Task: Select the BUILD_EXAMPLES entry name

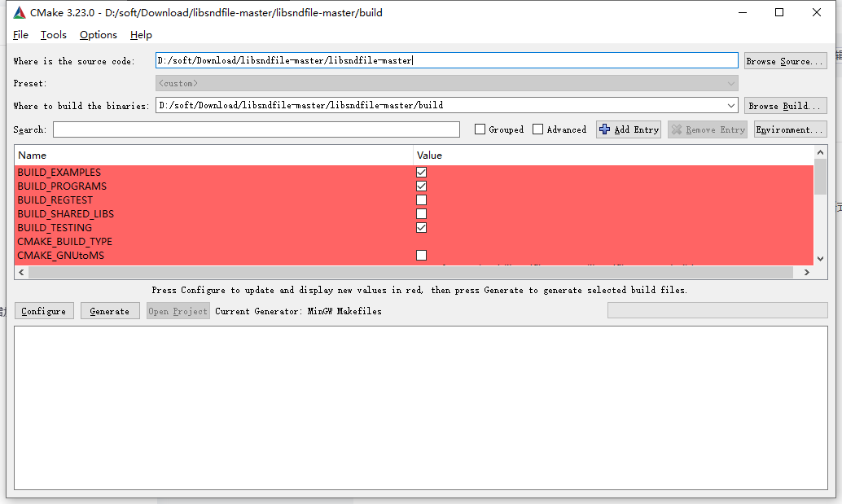Action: pos(59,173)
